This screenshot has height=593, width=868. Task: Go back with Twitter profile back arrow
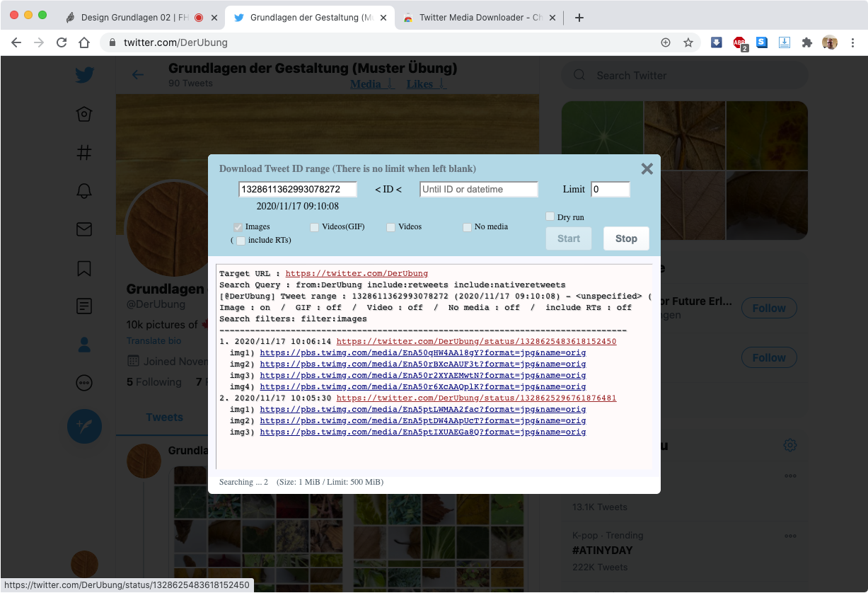click(138, 74)
